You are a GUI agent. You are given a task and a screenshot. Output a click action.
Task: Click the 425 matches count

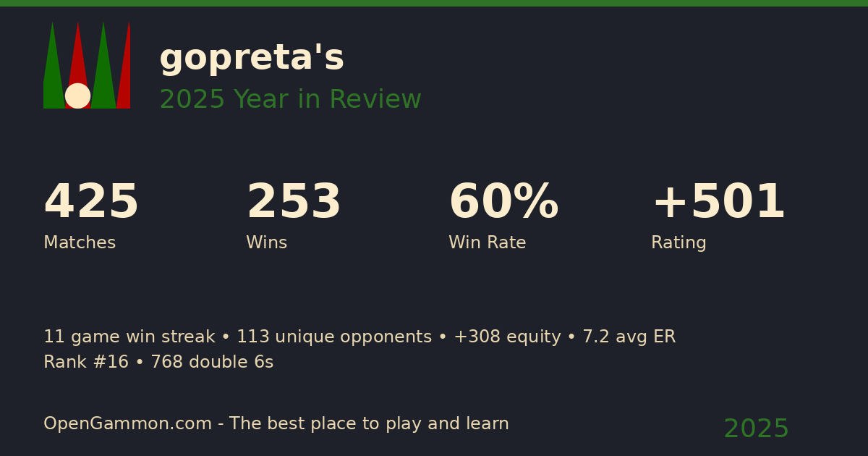91,203
